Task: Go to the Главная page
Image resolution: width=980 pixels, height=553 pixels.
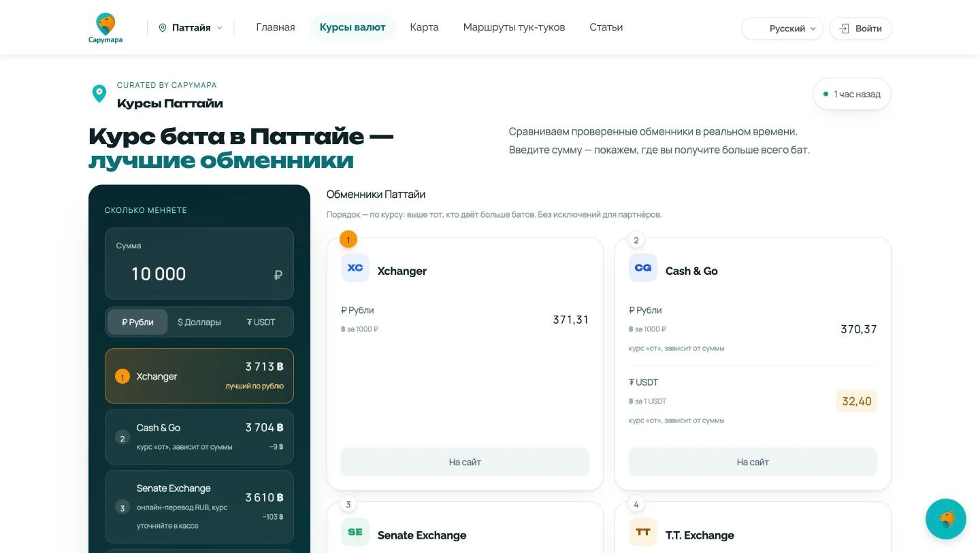Action: [276, 27]
